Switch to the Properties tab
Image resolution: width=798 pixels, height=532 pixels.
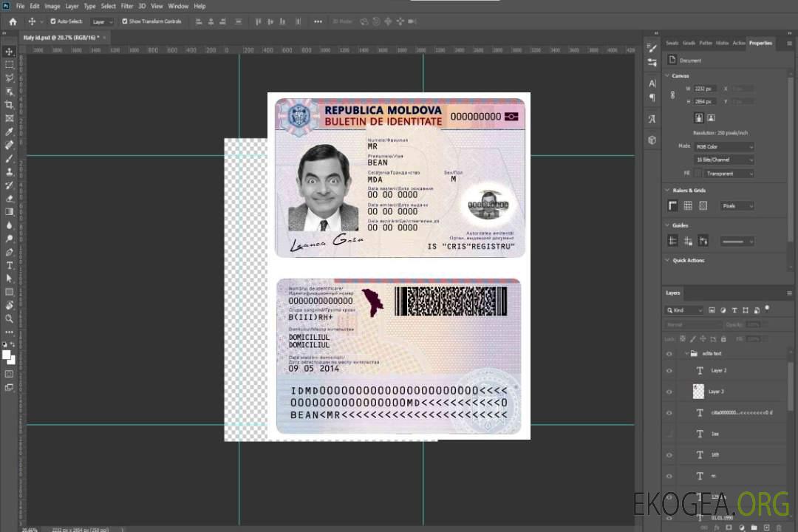click(760, 44)
